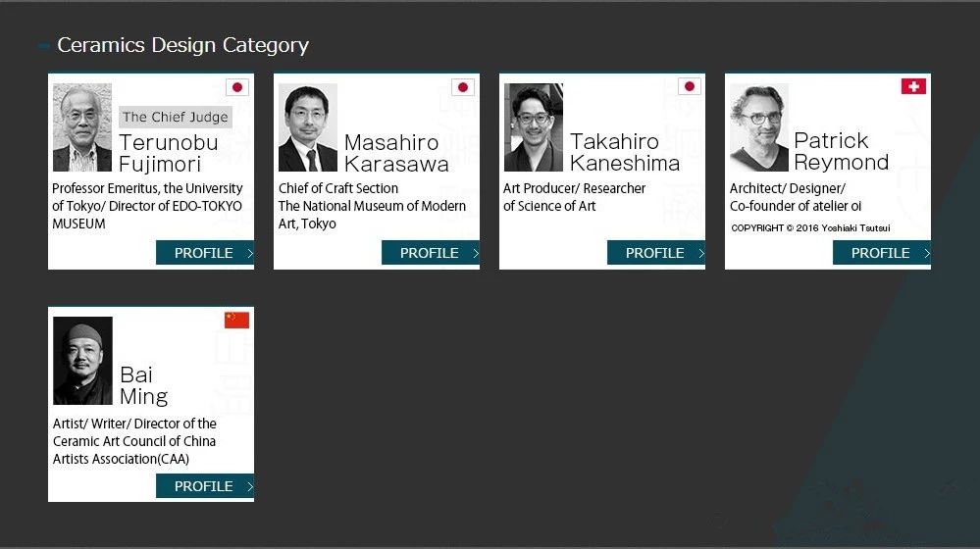Image resolution: width=980 pixels, height=549 pixels.
Task: Open Patrick Reymond's PROFILE button
Action: click(x=882, y=252)
